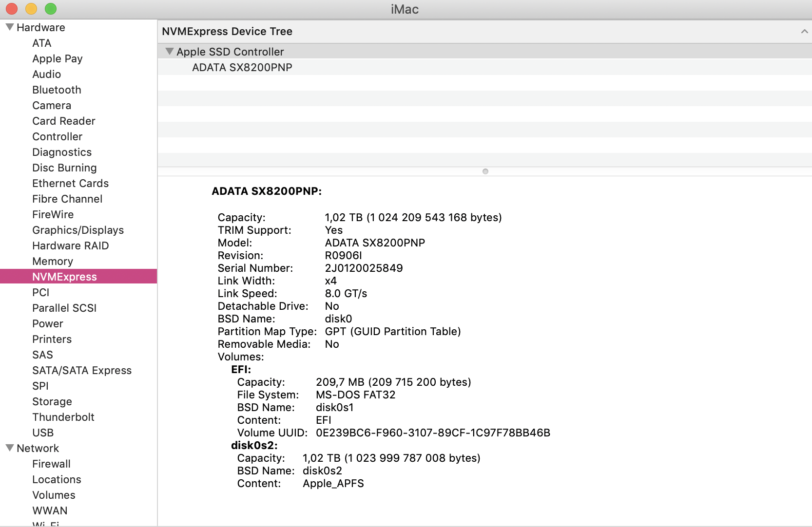
Task: Click the GPT (GUID Partition Table) value
Action: coord(393,331)
